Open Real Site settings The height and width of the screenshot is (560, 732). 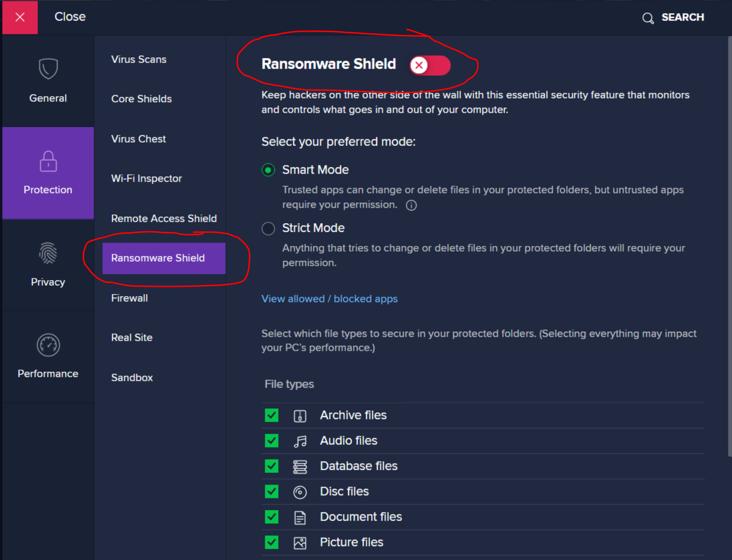pyautogui.click(x=132, y=338)
